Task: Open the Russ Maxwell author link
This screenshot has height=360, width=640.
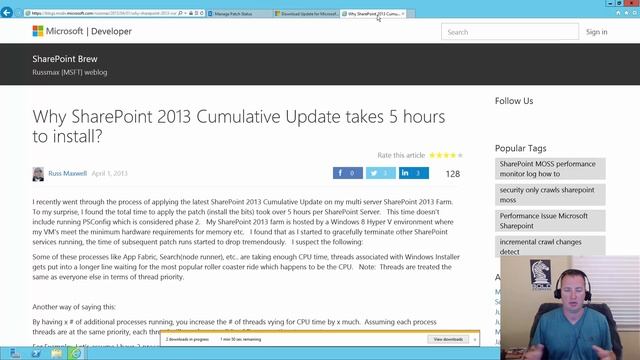Action: point(68,173)
